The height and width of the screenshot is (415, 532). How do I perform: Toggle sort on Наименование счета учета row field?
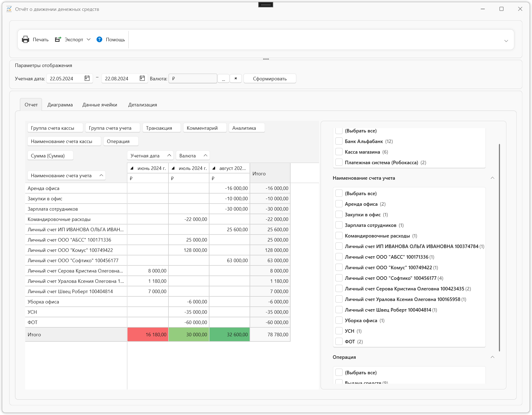click(x=66, y=176)
